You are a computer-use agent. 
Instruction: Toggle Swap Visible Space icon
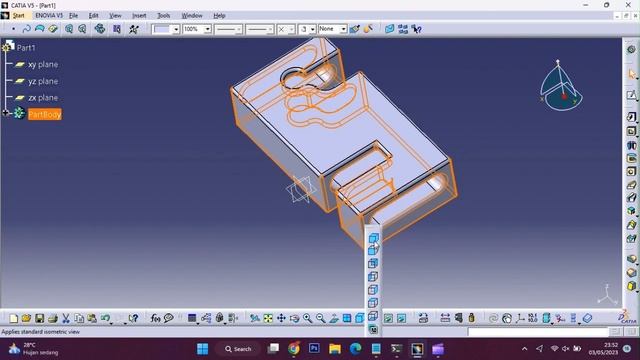(x=402, y=318)
